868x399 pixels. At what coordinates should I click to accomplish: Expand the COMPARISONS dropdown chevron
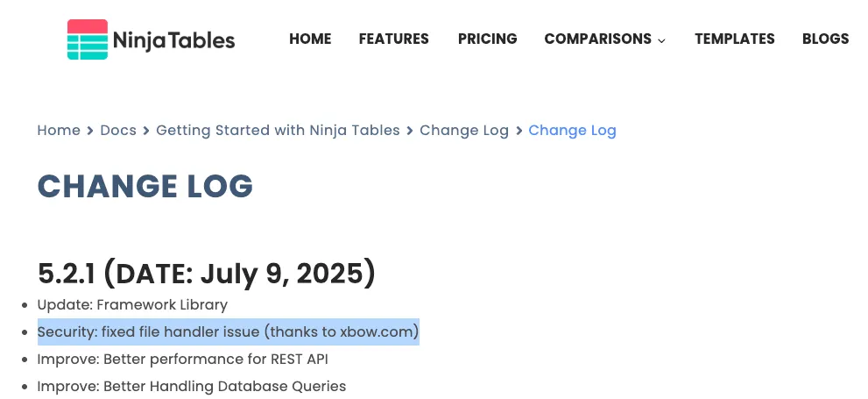click(x=661, y=40)
